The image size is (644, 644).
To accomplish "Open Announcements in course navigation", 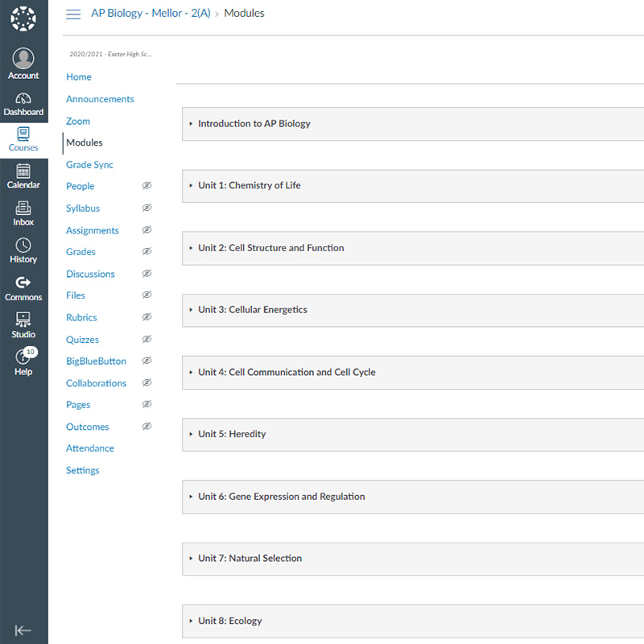I will tap(100, 99).
